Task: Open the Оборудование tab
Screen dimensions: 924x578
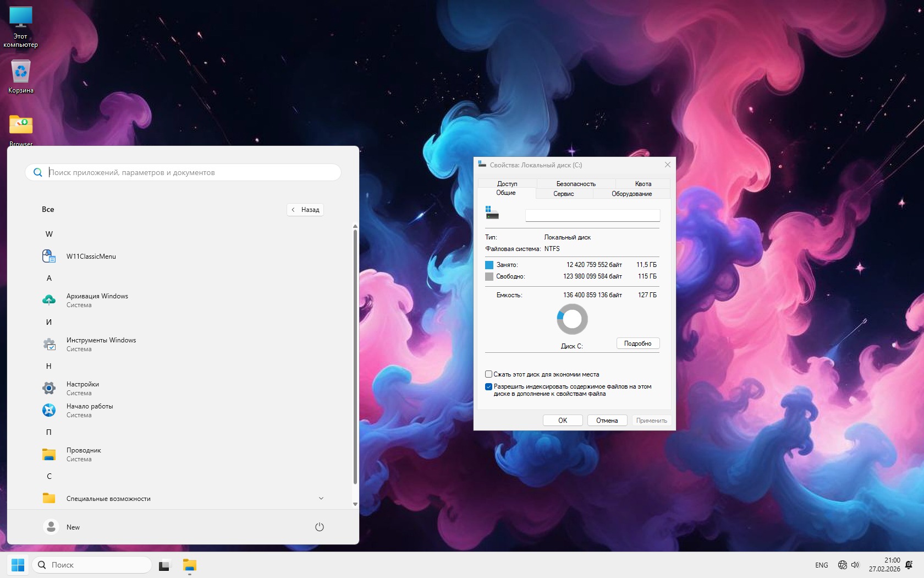Action: (631, 194)
